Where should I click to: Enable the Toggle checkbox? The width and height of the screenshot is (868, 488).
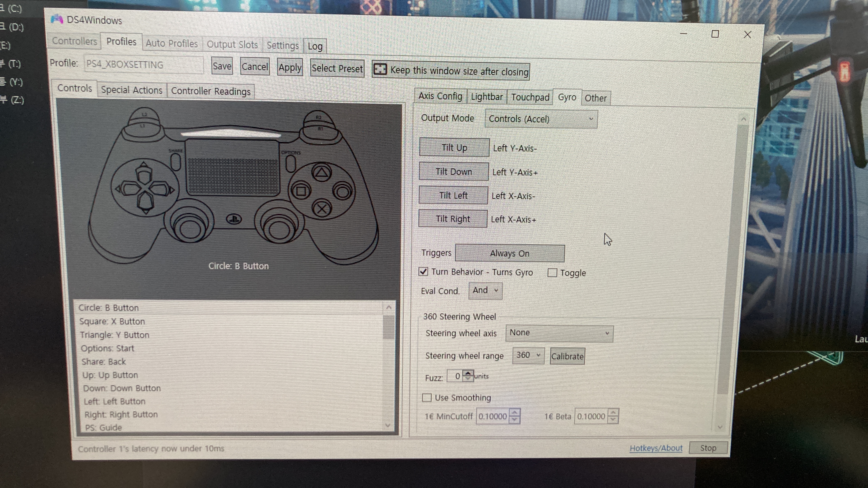(552, 273)
